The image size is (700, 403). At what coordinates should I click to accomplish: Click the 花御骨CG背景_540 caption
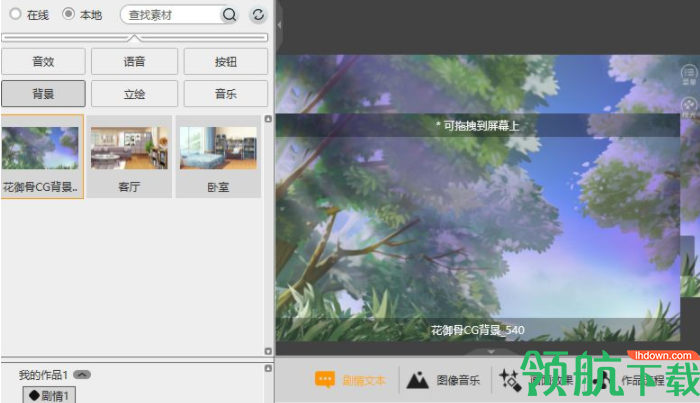coord(478,330)
